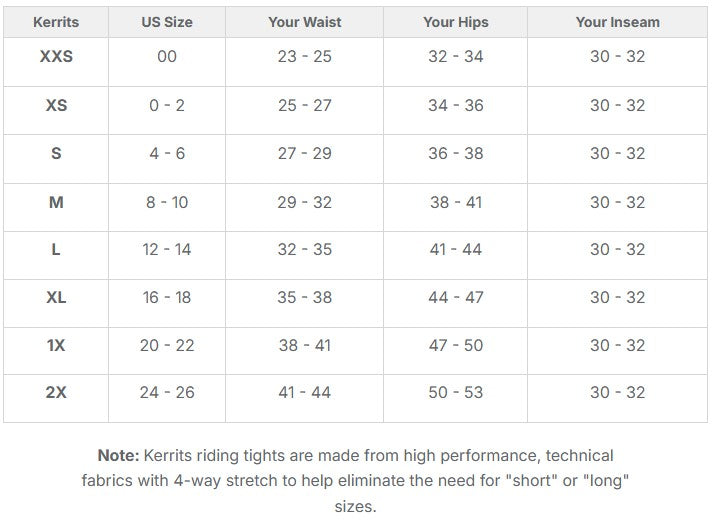718x525 pixels.
Task: Click the 23 - 25 waist cell
Action: tap(305, 57)
